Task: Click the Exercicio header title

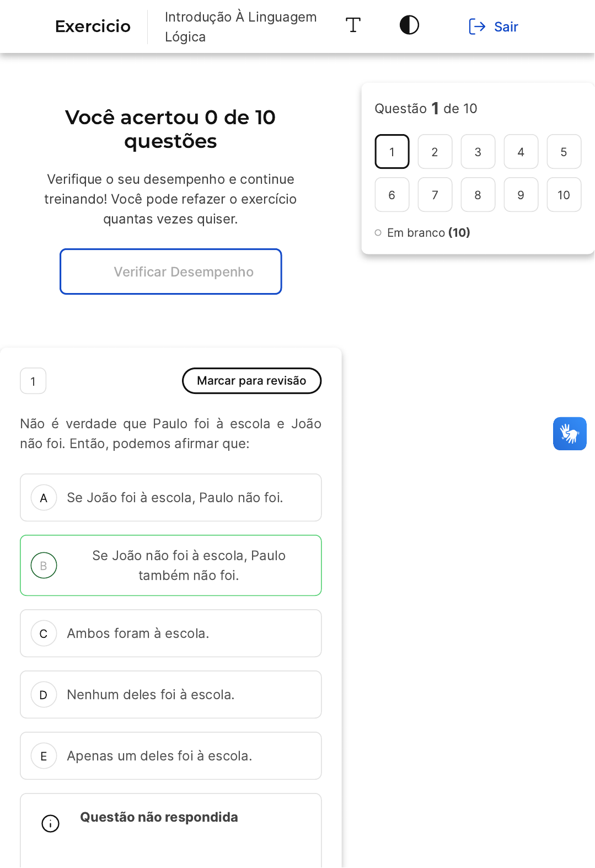Action: (93, 26)
